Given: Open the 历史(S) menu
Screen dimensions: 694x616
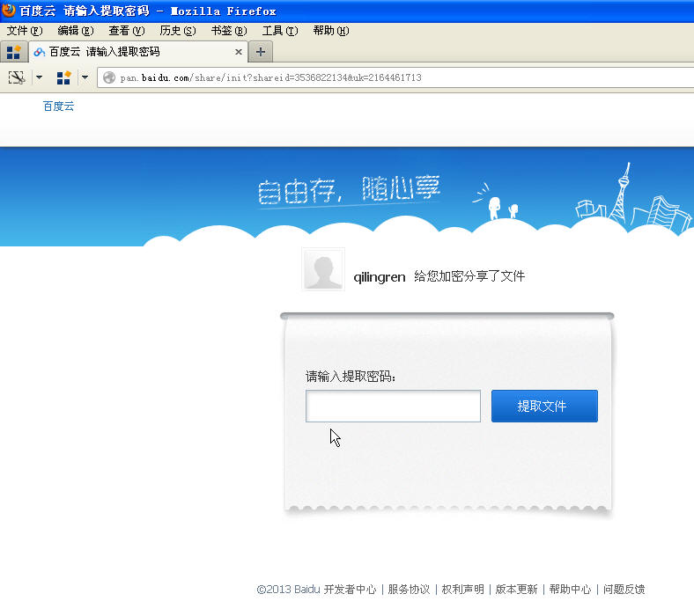Looking at the screenshot, I should (178, 31).
